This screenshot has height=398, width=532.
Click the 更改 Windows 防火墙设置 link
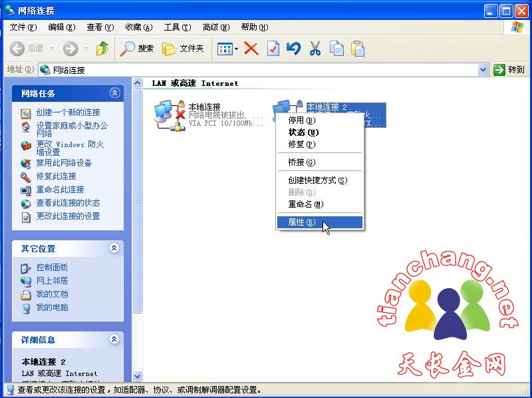[70, 148]
